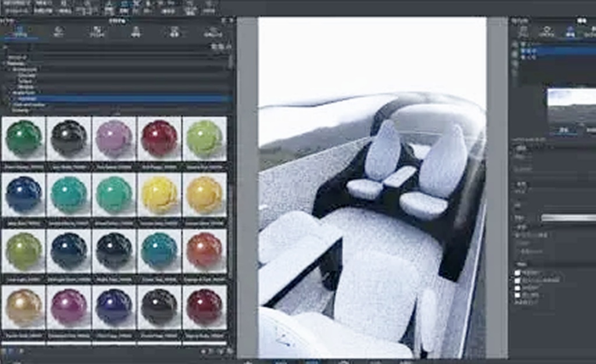This screenshot has width=596, height=364.
Task: Toggle the first Ground checkbox in environment settings
Action: (517, 273)
